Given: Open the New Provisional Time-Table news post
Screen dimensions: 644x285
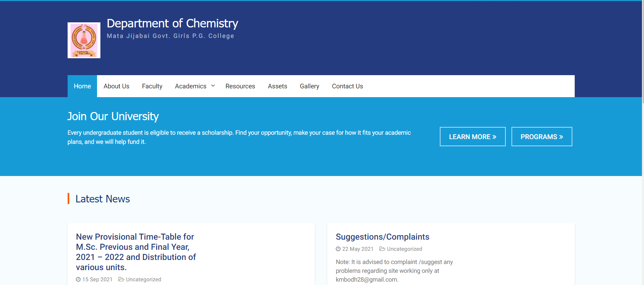Looking at the screenshot, I should [x=136, y=252].
